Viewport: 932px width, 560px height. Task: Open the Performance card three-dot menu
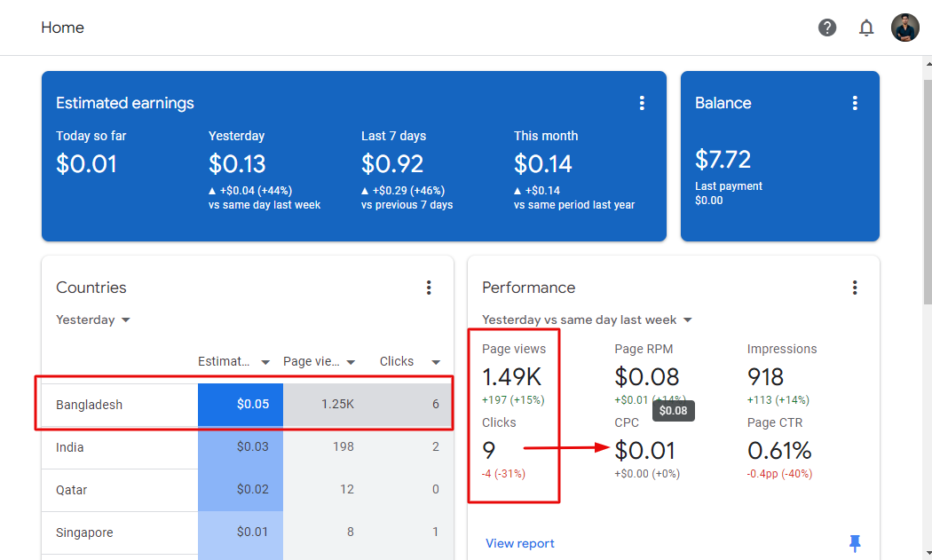pyautogui.click(x=855, y=288)
